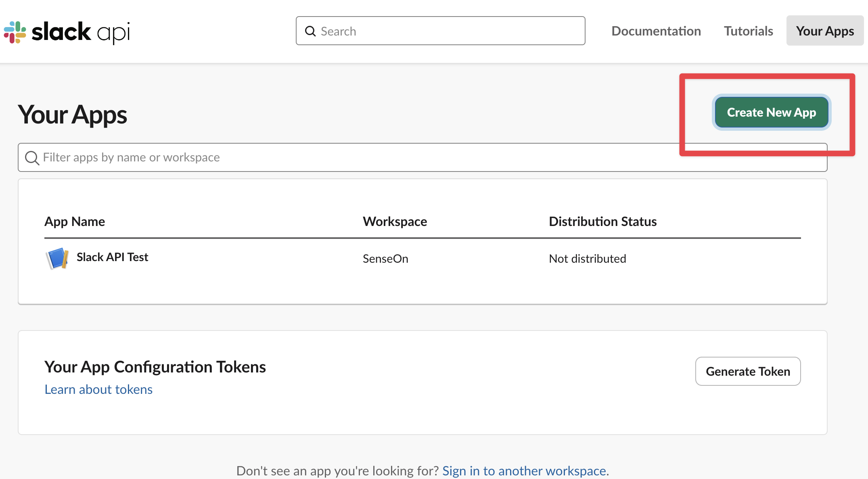The height and width of the screenshot is (479, 868).
Task: Click the Your App Configuration Tokens heading
Action: point(155,367)
